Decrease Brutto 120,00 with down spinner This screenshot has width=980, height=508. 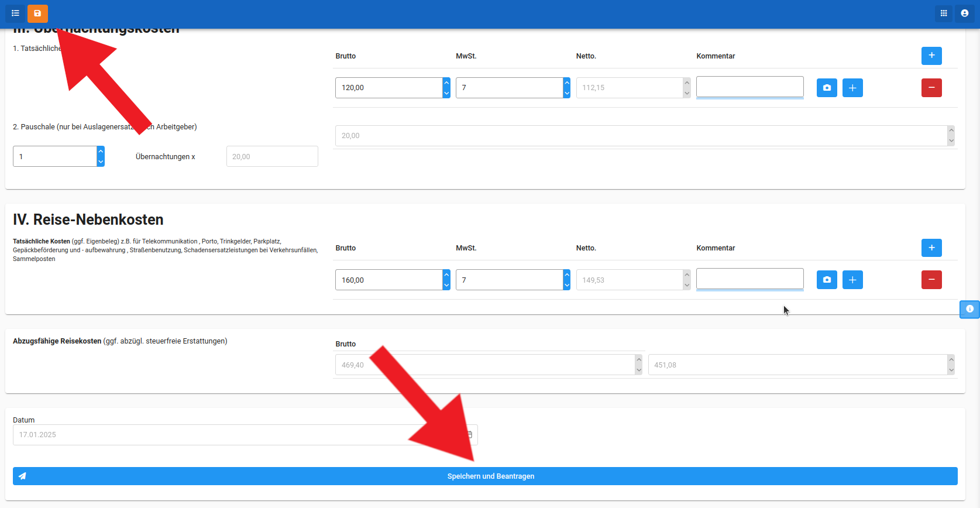coord(446,93)
